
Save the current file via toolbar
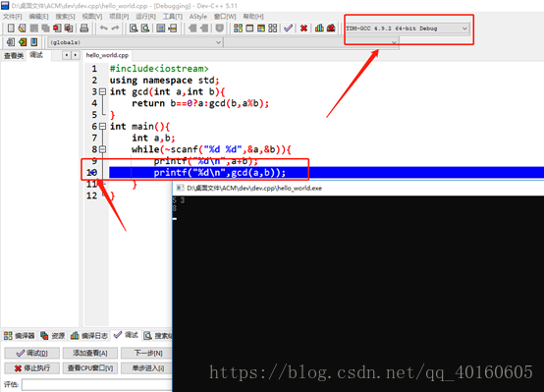(x=34, y=28)
